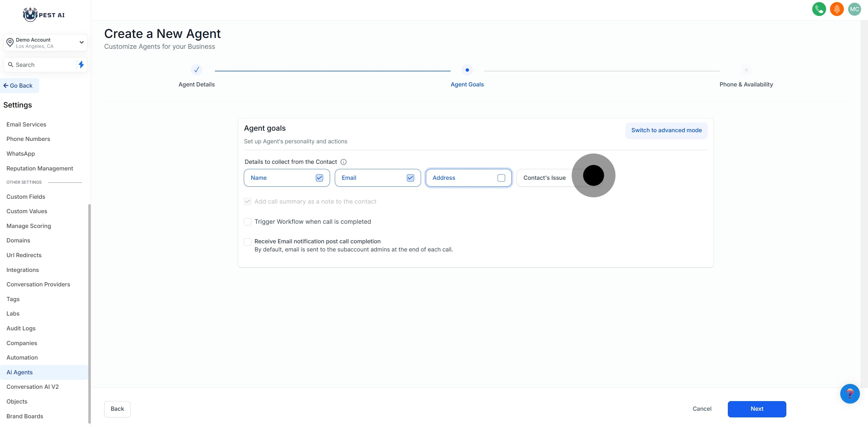Select Custom Fields in the settings sidebar
This screenshot has height=427, width=868.
(x=26, y=197)
